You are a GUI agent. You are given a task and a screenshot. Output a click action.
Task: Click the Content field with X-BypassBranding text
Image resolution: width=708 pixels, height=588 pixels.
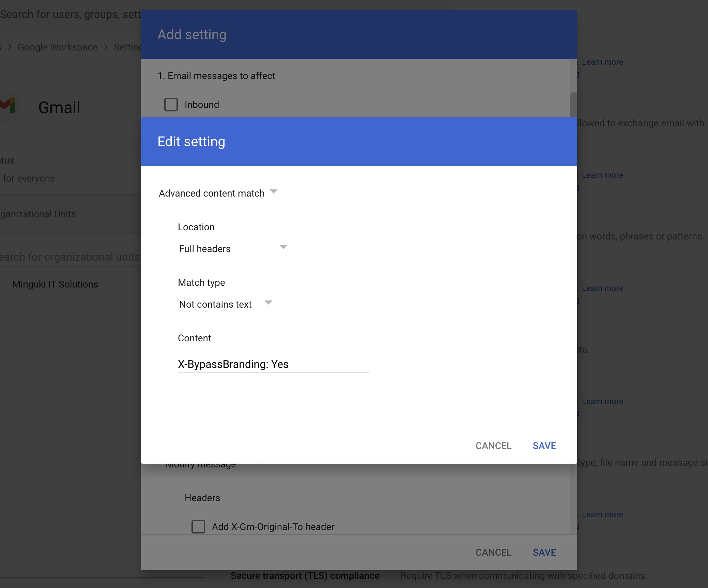pos(273,364)
